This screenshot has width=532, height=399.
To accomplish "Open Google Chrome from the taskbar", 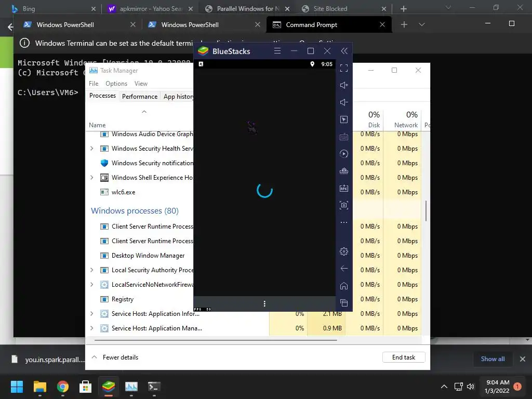I will [63, 387].
